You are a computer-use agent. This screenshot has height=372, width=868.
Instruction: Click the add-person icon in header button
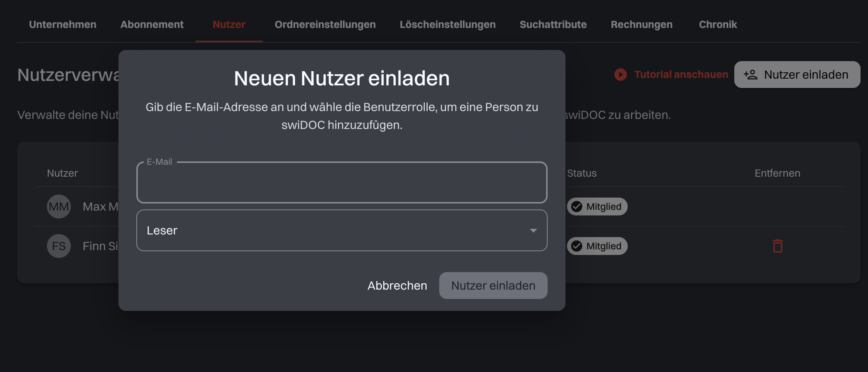[x=751, y=75]
